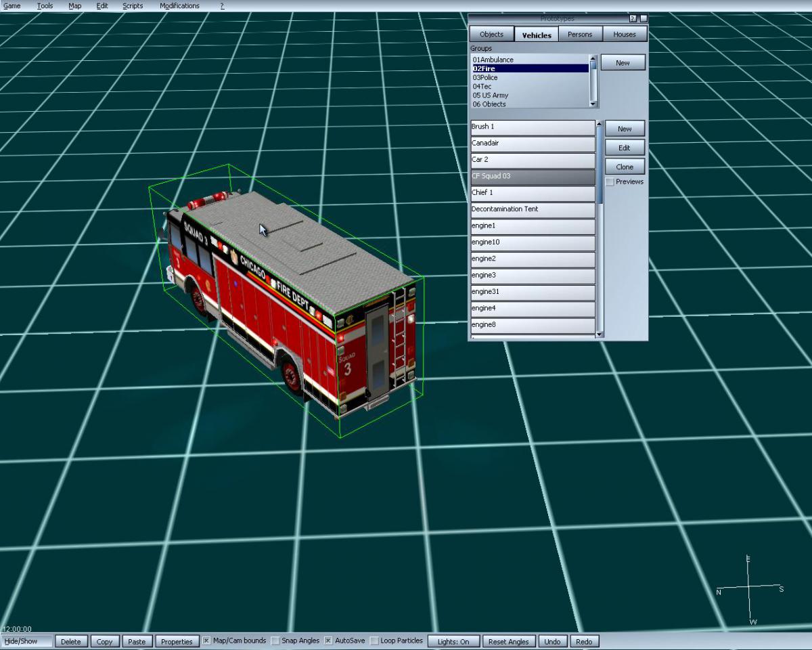Select the engine4 prototype
Image resolution: width=812 pixels, height=650 pixels.
tap(533, 309)
